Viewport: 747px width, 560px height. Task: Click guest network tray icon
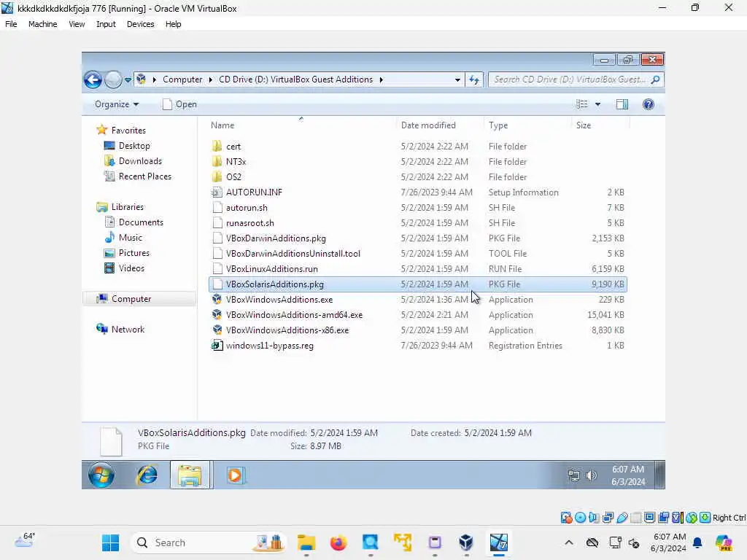point(573,475)
